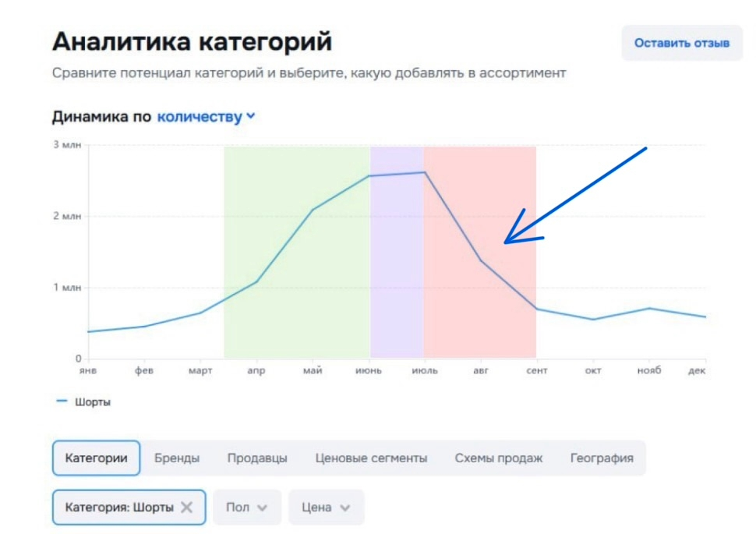Viewport: 756px width, 534px height.
Task: Toggle the 'Шорты' legend line marker
Action: [x=62, y=402]
